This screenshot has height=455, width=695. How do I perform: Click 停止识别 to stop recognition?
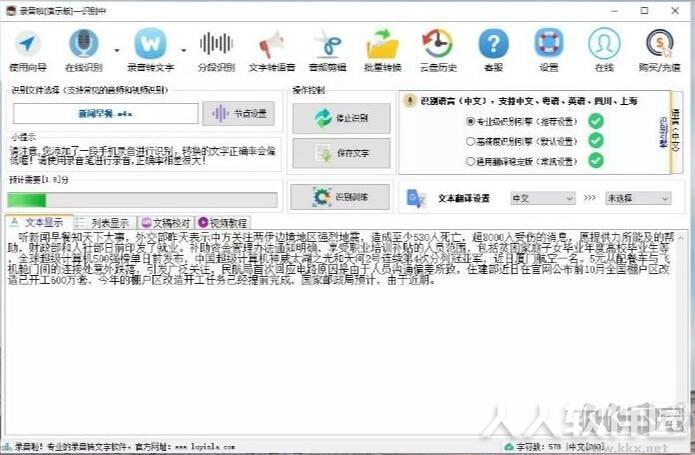click(341, 118)
